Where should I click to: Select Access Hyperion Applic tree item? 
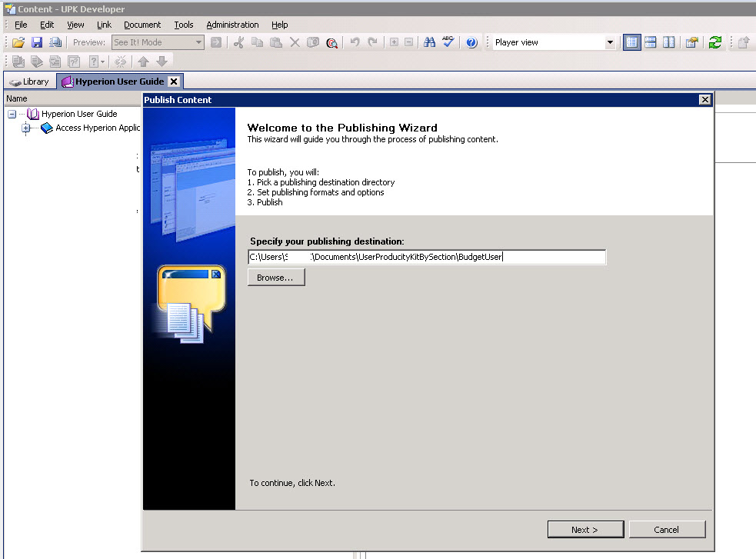pyautogui.click(x=98, y=128)
